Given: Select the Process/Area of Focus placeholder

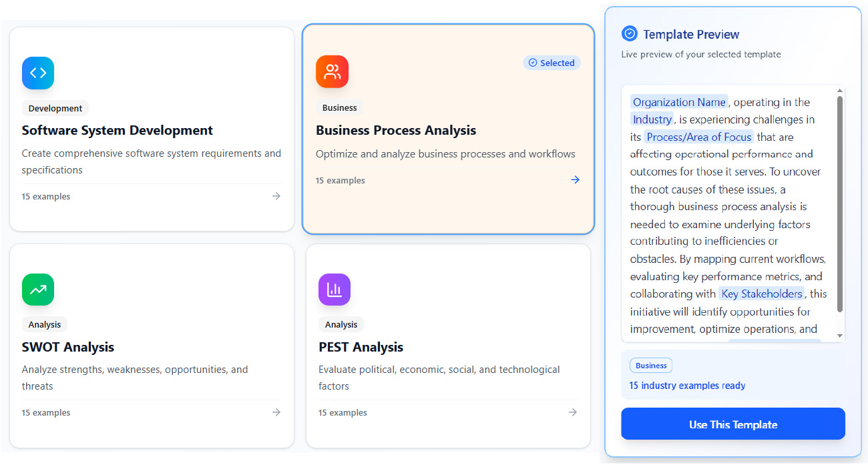Looking at the screenshot, I should click(698, 137).
